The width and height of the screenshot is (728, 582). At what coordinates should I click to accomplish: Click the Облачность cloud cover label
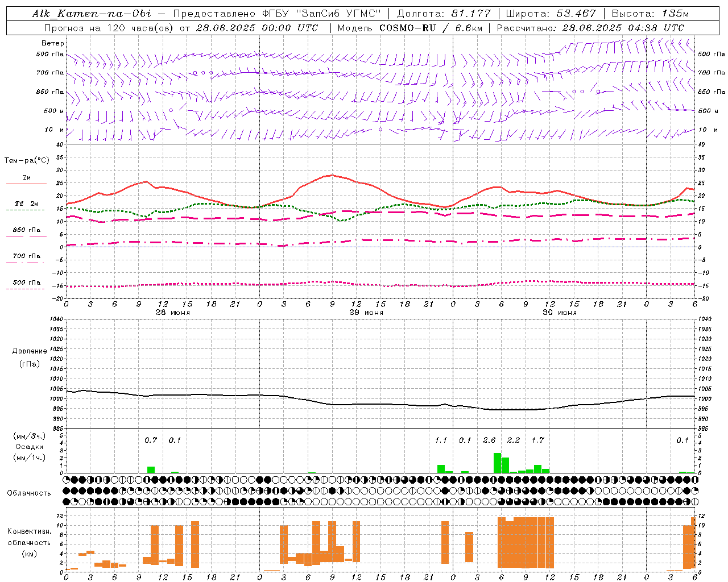[x=29, y=493]
